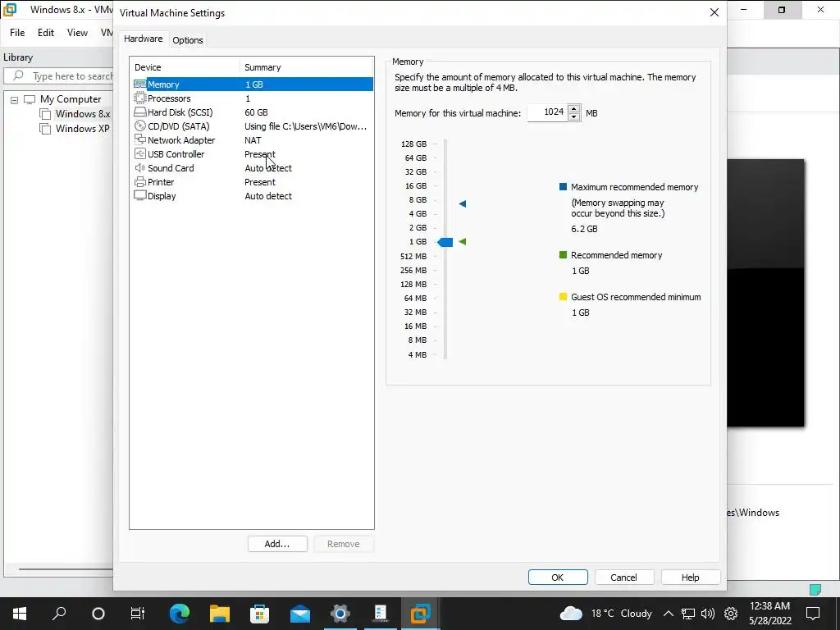Open the weather widget showing 18 °C Cloudy
This screenshot has height=630, width=840.
(605, 614)
